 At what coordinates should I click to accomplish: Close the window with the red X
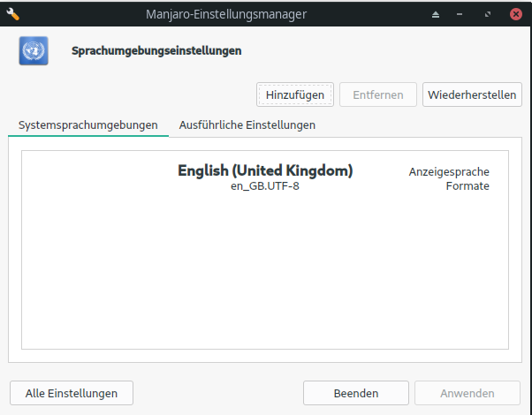point(516,14)
